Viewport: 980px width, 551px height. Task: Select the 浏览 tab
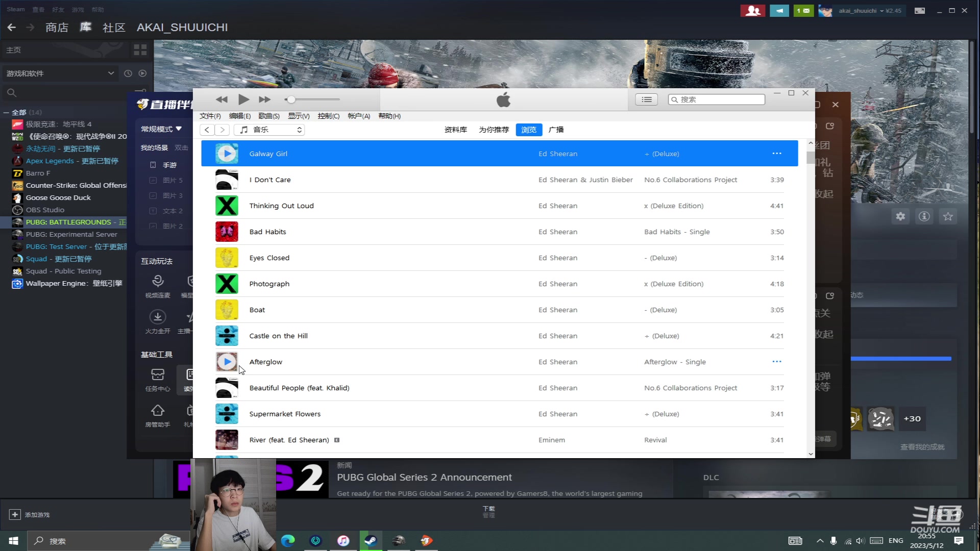tap(529, 130)
